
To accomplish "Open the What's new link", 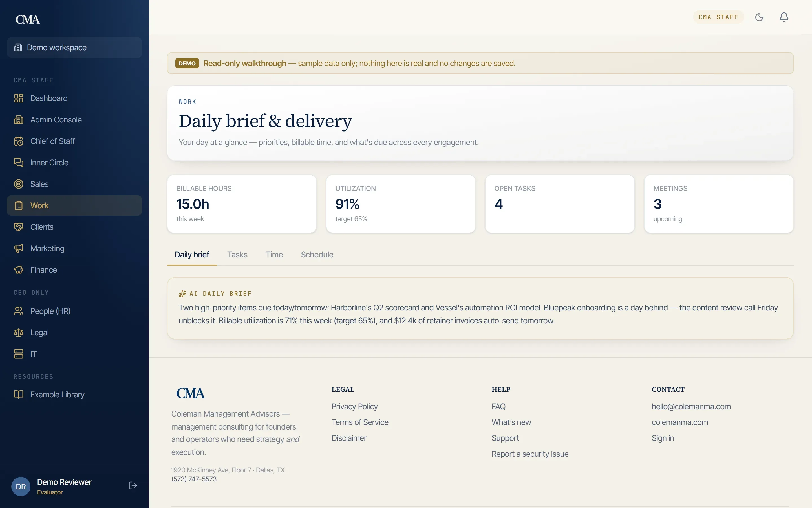I will [511, 422].
